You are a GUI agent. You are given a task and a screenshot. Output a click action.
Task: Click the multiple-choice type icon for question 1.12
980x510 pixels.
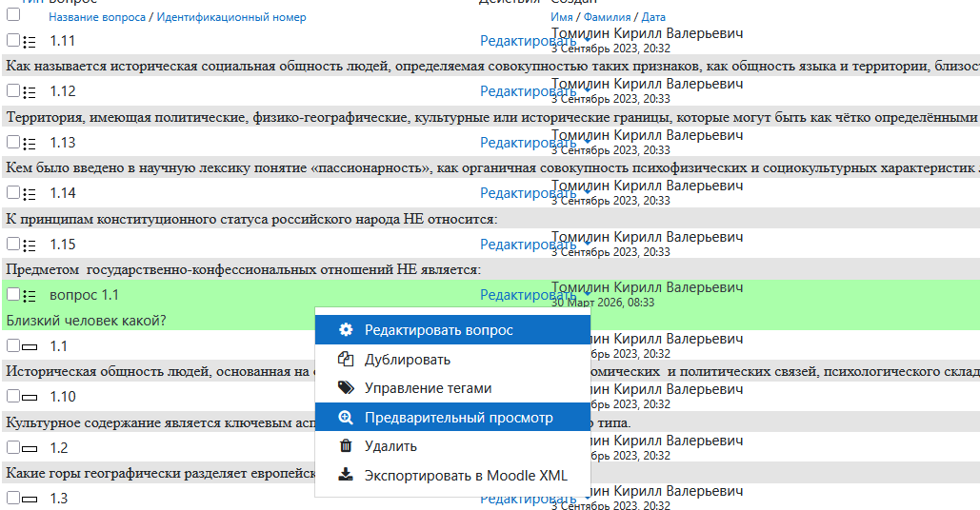coord(30,92)
